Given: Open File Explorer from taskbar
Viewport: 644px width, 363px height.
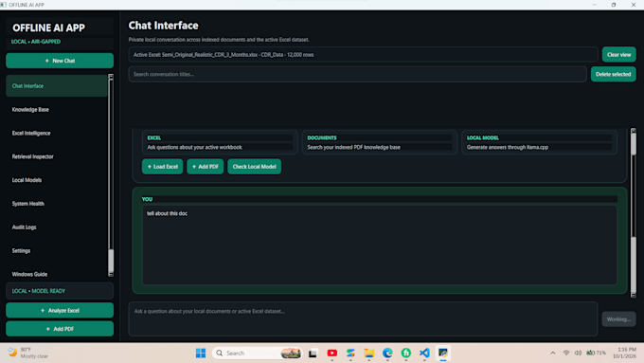Looking at the screenshot, I should click(368, 353).
